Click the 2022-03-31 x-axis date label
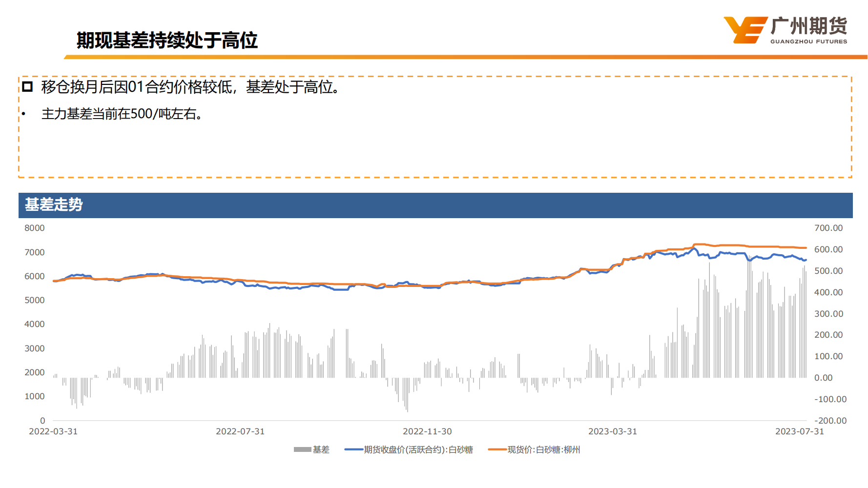 [x=53, y=431]
